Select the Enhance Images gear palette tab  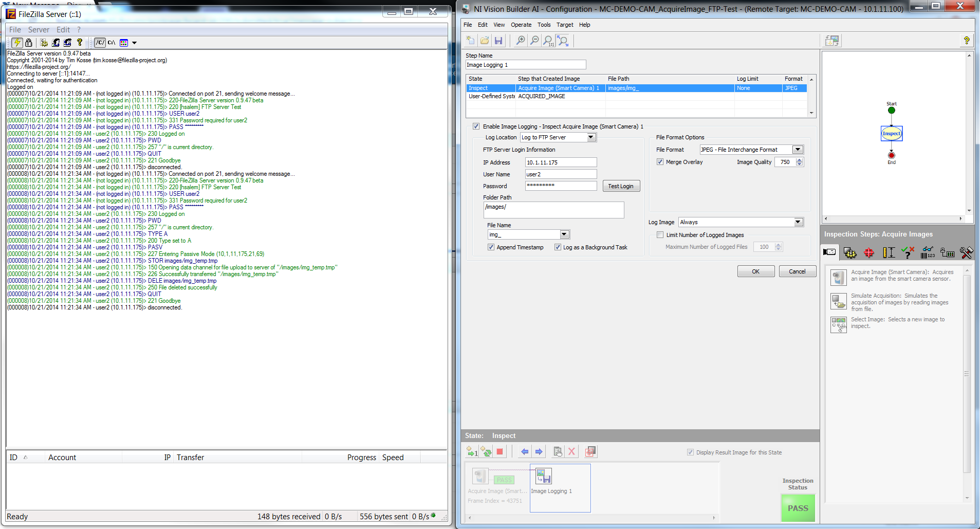(850, 252)
